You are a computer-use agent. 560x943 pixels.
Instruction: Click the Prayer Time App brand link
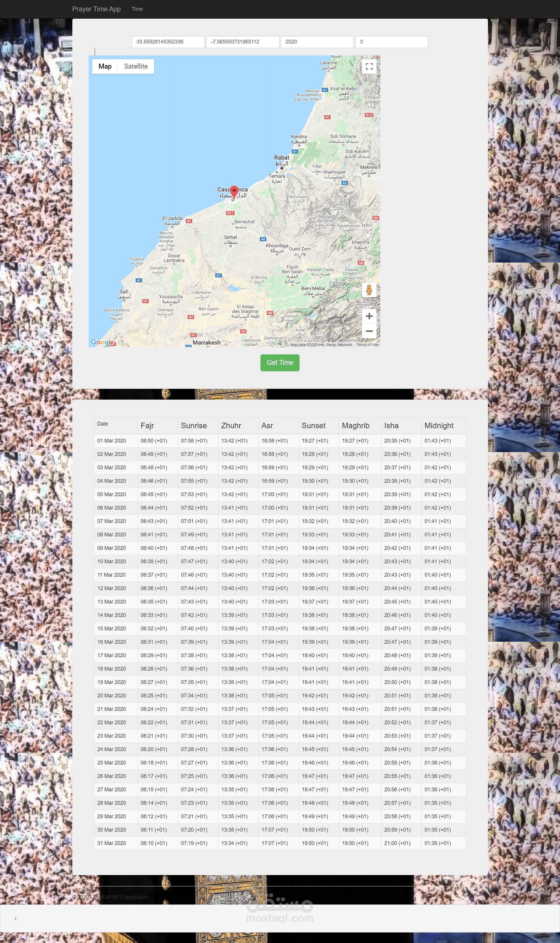pos(96,9)
